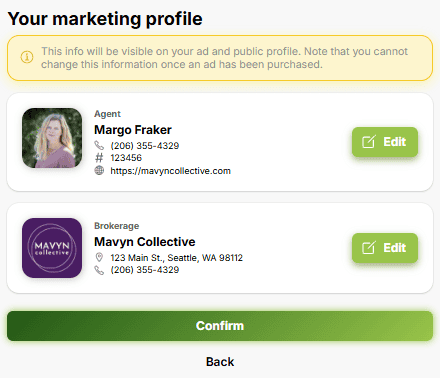Confirm the marketing profile
Screen dimensions: 440x378
click(220, 326)
